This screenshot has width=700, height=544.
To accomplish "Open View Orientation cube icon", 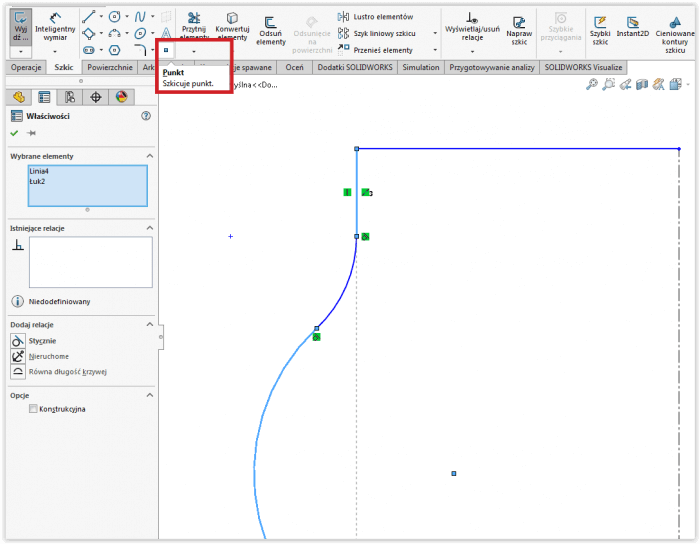I will coord(675,84).
